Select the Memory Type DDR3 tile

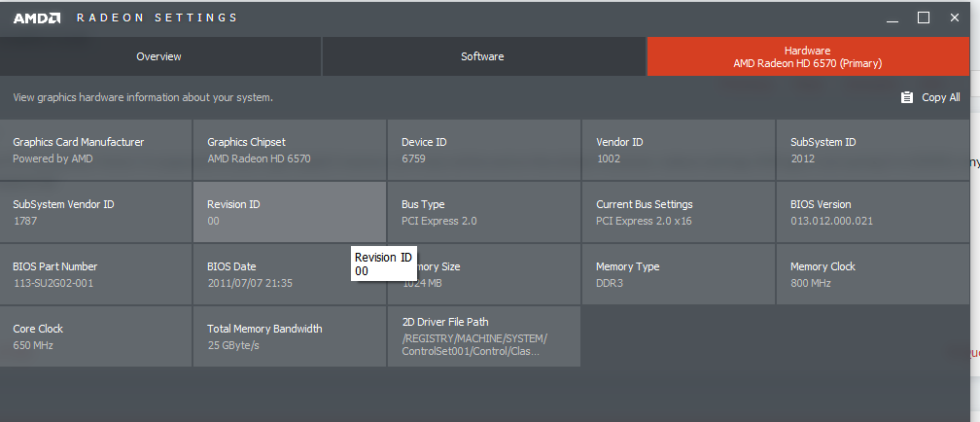click(679, 274)
